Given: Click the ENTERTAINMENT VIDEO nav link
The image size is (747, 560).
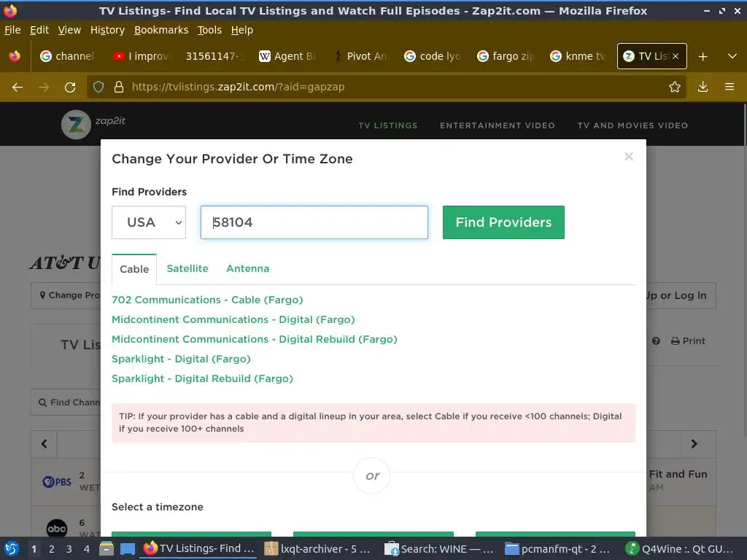Looking at the screenshot, I should (498, 125).
